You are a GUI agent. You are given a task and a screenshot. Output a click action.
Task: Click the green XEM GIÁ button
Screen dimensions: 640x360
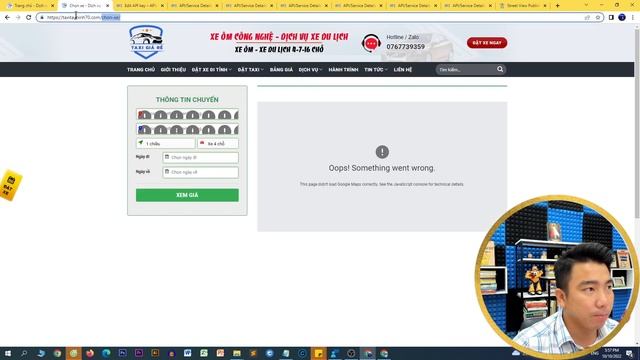[x=187, y=195]
